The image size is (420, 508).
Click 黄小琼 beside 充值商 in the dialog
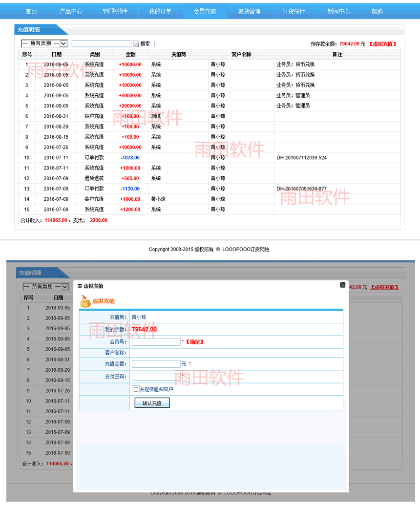pos(139,317)
